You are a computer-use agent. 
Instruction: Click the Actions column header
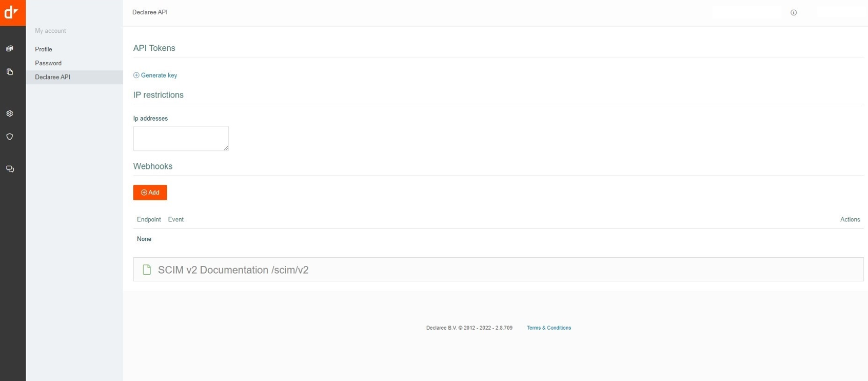pyautogui.click(x=850, y=219)
